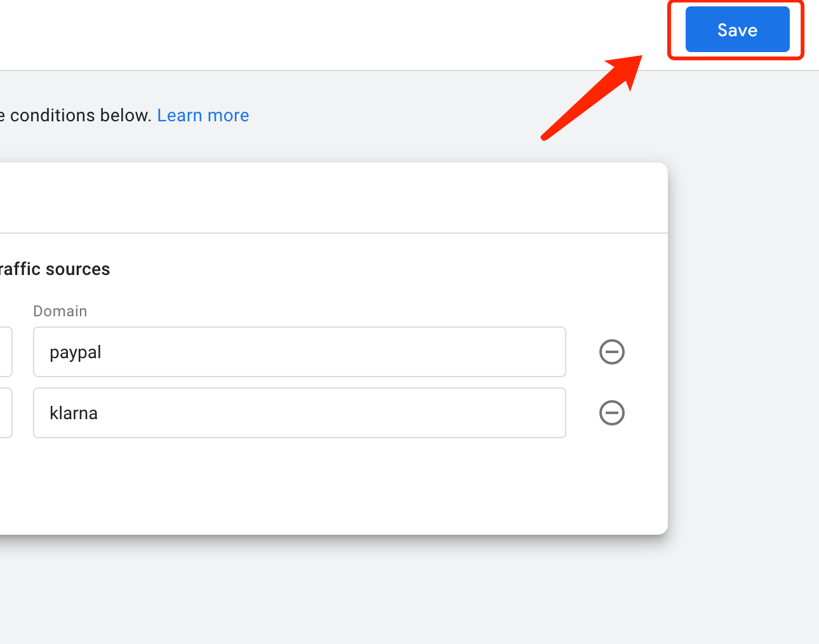Click the minus icon beside paypal
This screenshot has width=819, height=644.
[612, 352]
